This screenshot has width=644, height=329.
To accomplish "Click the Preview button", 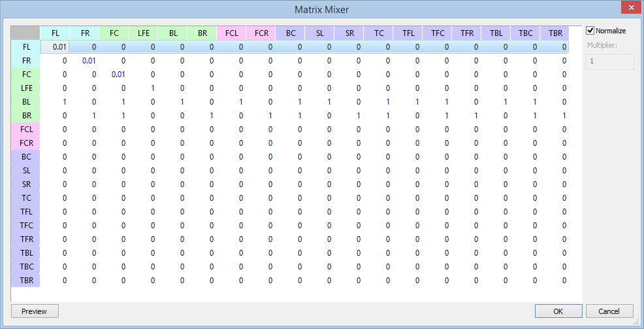I will [34, 311].
